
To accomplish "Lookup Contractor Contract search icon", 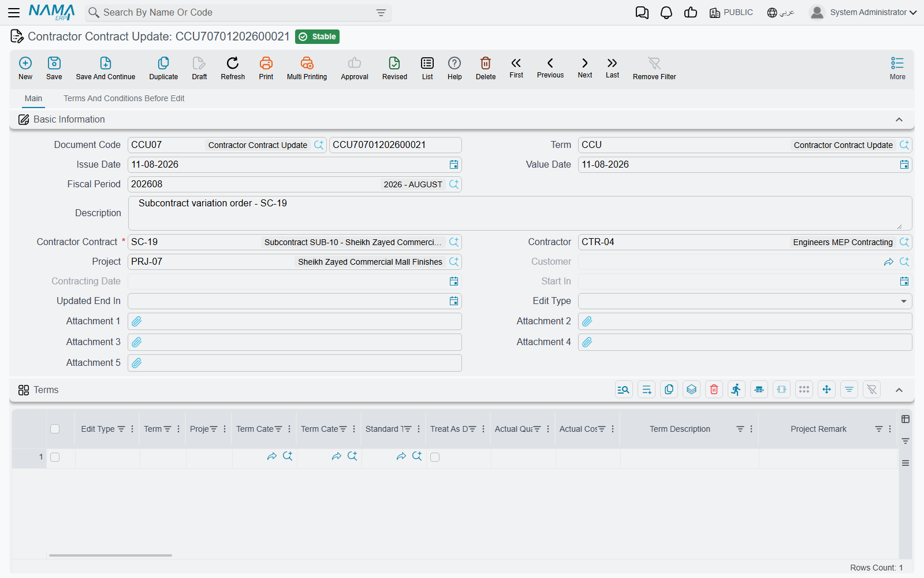I will [454, 242].
